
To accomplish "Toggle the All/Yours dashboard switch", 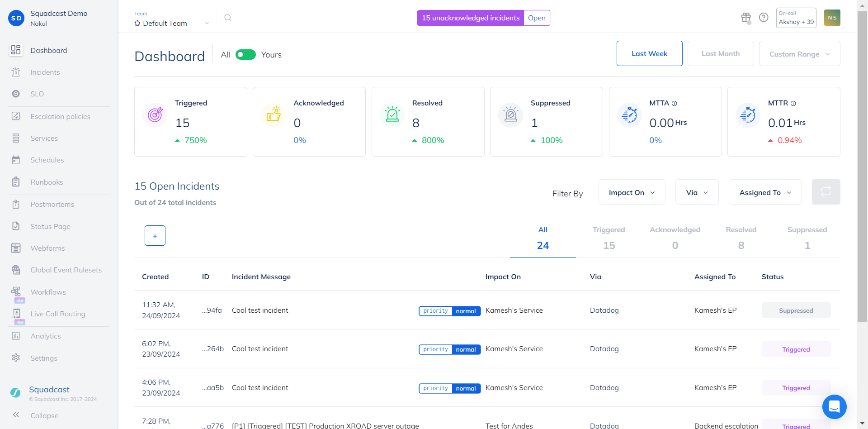I will point(245,55).
